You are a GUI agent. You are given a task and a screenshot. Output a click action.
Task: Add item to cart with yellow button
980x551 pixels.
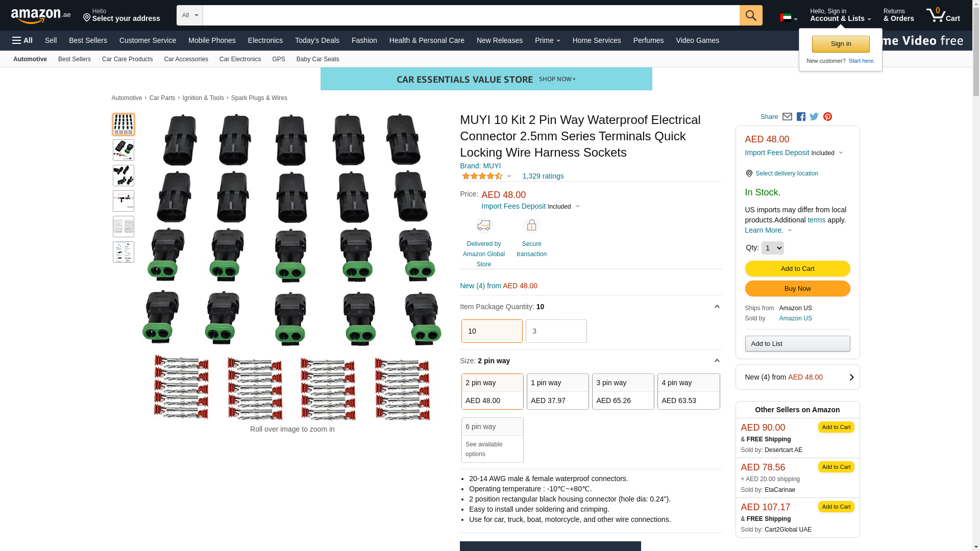(x=797, y=269)
